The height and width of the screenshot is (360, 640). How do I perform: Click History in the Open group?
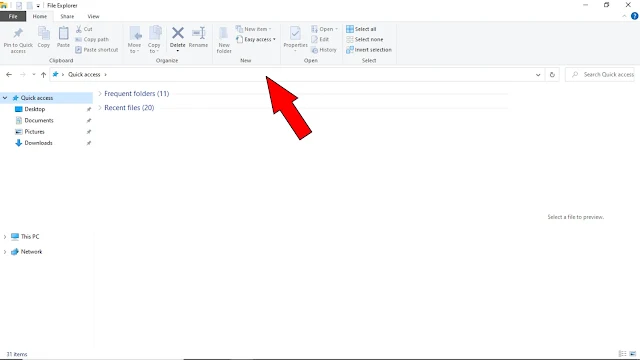click(x=324, y=50)
